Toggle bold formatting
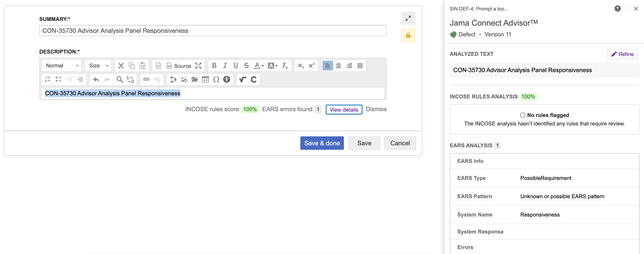The height and width of the screenshot is (254, 644). (x=214, y=65)
